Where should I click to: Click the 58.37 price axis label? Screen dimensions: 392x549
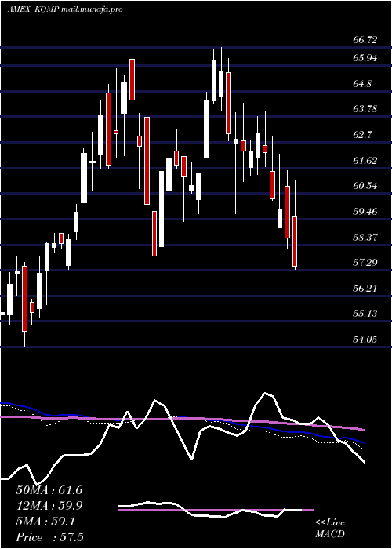click(x=365, y=238)
